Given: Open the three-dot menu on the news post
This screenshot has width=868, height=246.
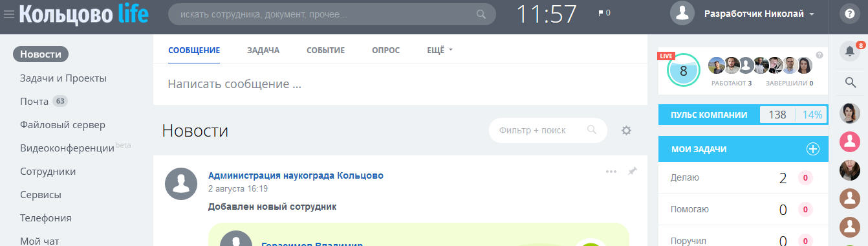Looking at the screenshot, I should 611,172.
